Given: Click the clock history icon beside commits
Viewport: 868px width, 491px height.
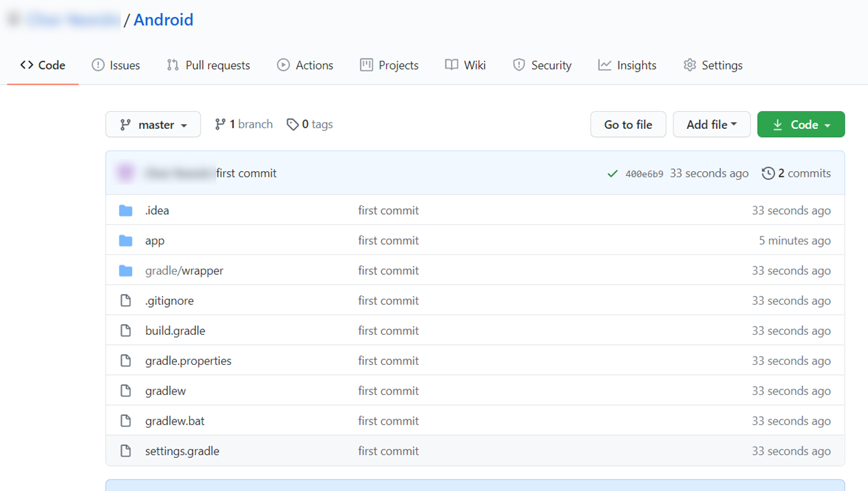Looking at the screenshot, I should (768, 173).
